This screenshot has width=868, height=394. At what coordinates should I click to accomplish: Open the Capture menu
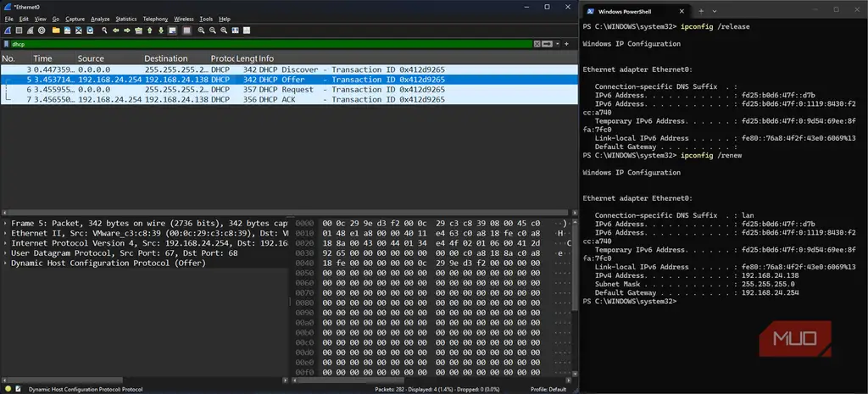[x=75, y=19]
